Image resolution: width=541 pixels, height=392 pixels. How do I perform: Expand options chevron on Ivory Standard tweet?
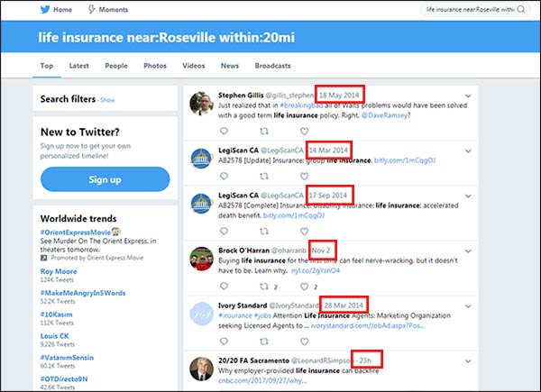(468, 305)
